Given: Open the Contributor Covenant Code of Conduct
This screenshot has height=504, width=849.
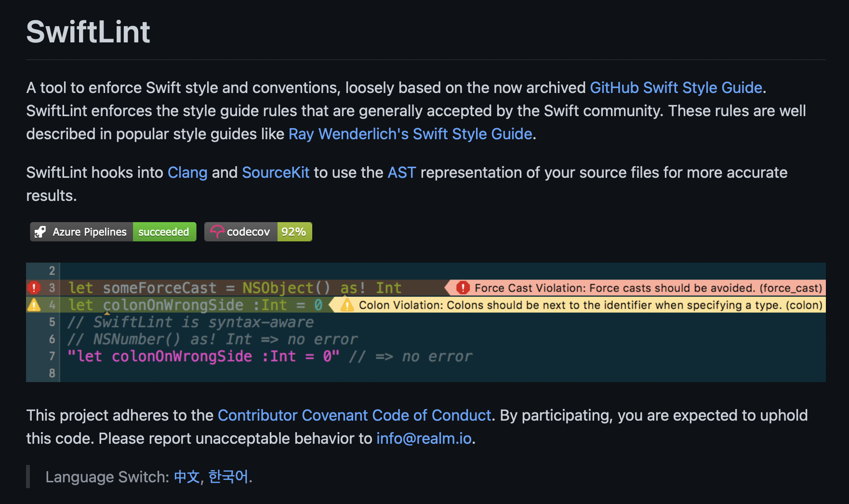Looking at the screenshot, I should click(x=355, y=415).
